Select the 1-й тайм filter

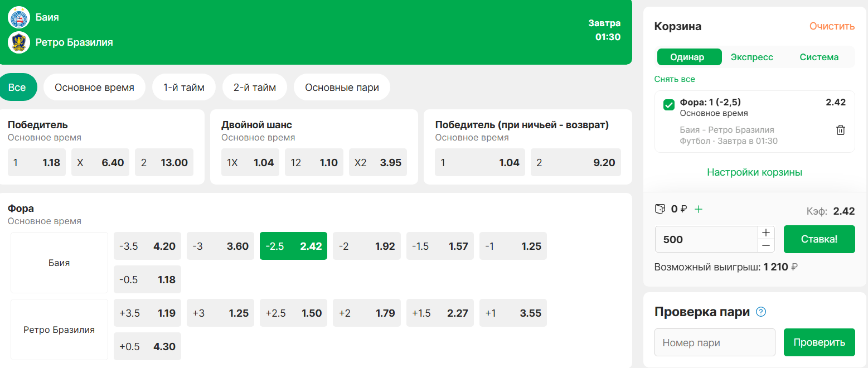[x=184, y=88]
